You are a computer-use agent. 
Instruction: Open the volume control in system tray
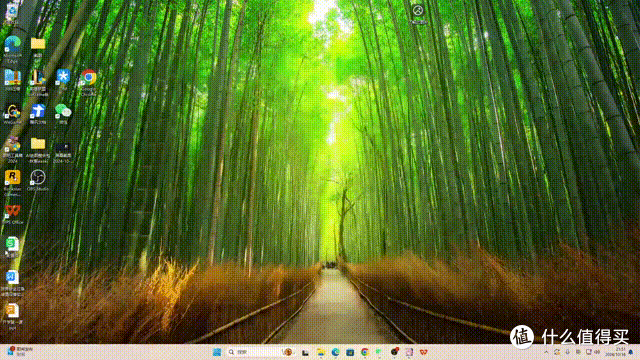pos(597,352)
